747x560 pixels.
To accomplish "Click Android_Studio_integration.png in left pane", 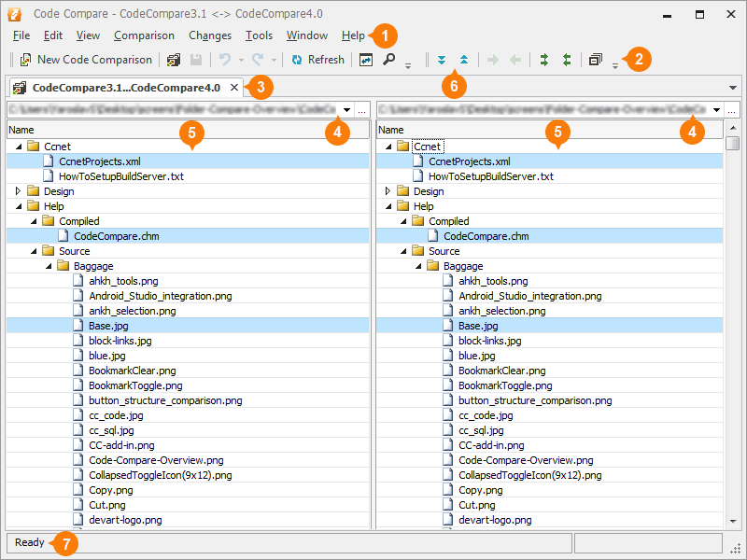I will click(160, 296).
